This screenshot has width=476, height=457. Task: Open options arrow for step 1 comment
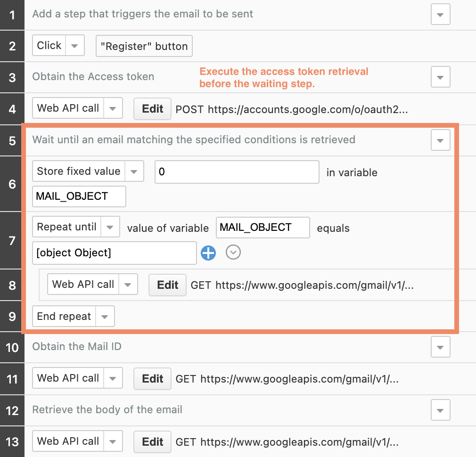[x=440, y=15]
